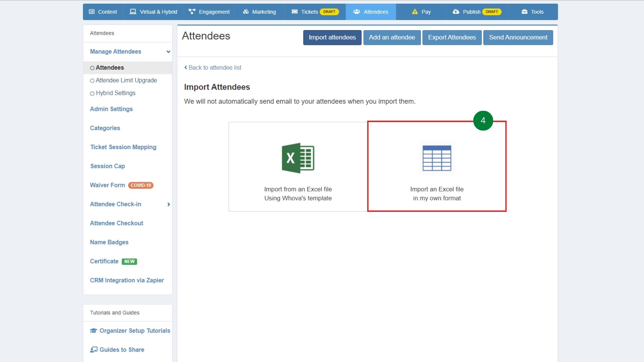This screenshot has width=644, height=362.
Task: Click the Virtual & Hybrid laptop icon
Action: [x=133, y=12]
